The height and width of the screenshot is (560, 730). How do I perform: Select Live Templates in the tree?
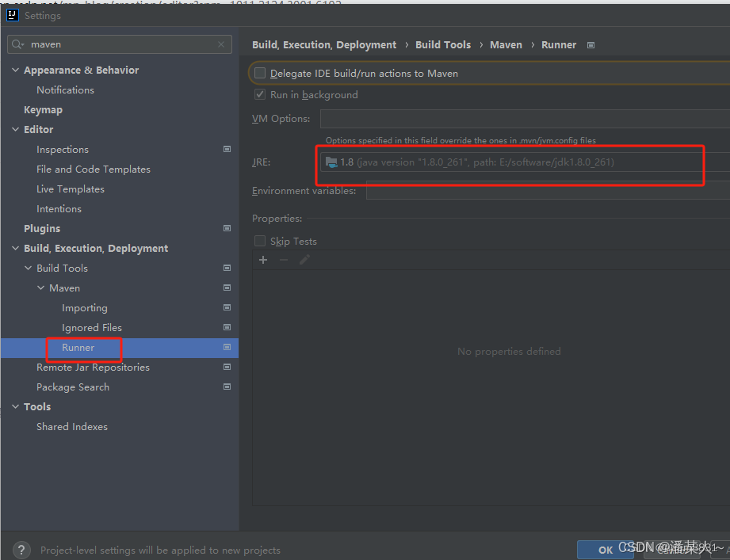tap(71, 189)
